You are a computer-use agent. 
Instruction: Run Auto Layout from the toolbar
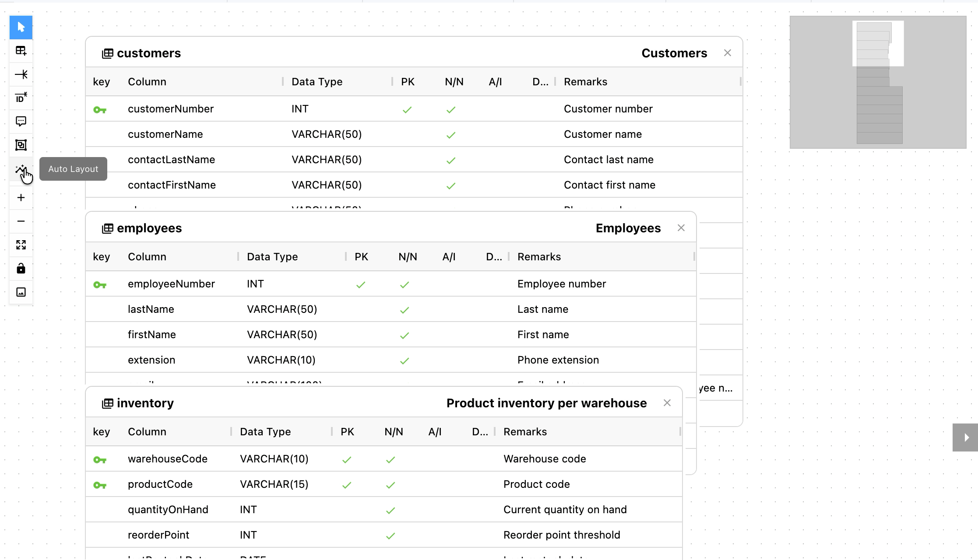tap(21, 169)
